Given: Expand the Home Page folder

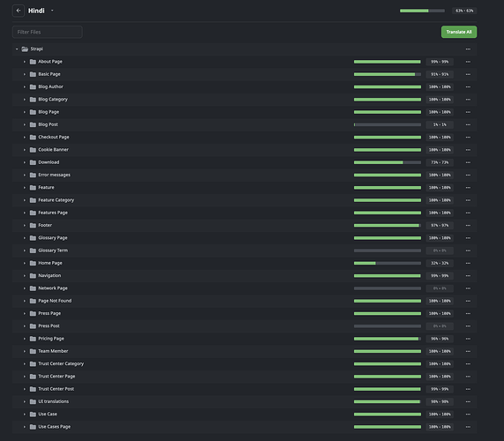Looking at the screenshot, I should point(25,263).
